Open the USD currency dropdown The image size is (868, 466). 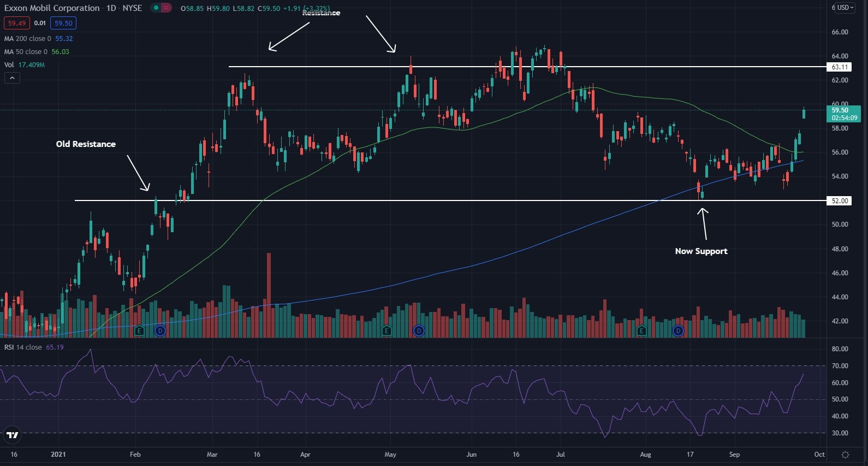[846, 8]
